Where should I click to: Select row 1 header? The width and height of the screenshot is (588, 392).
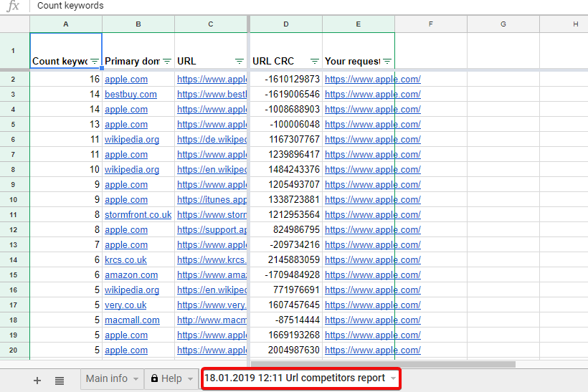click(x=13, y=51)
